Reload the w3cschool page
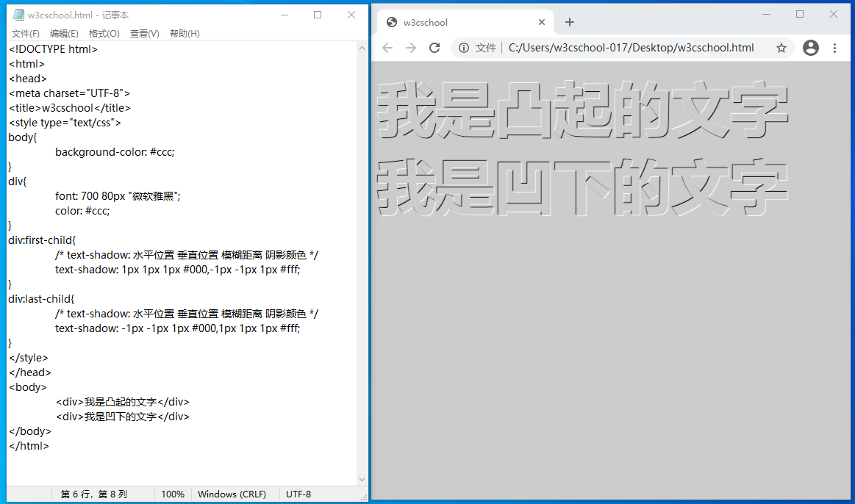The image size is (855, 504). (434, 48)
